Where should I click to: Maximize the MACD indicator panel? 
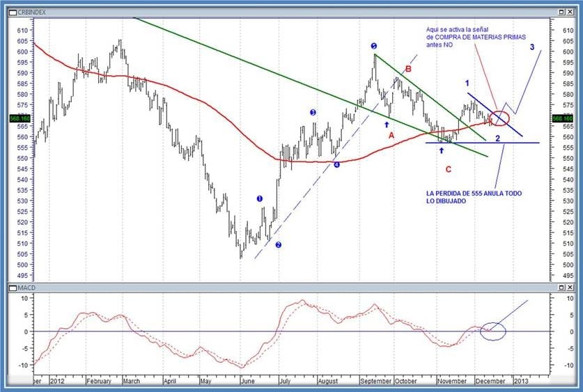click(561, 288)
